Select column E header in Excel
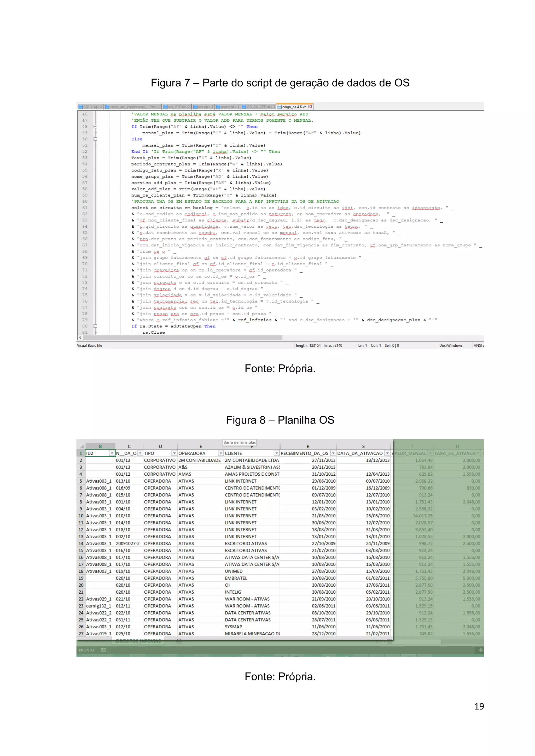535x756 pixels. click(201, 446)
